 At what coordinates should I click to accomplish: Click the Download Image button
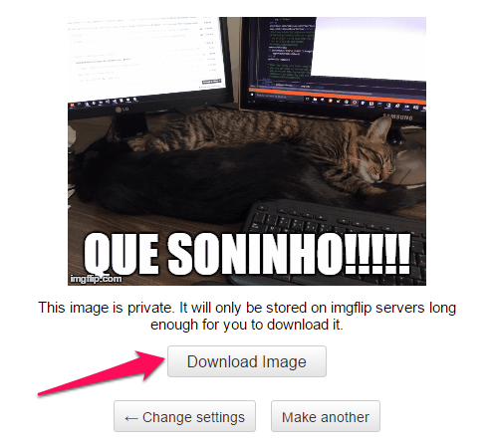pyautogui.click(x=247, y=361)
